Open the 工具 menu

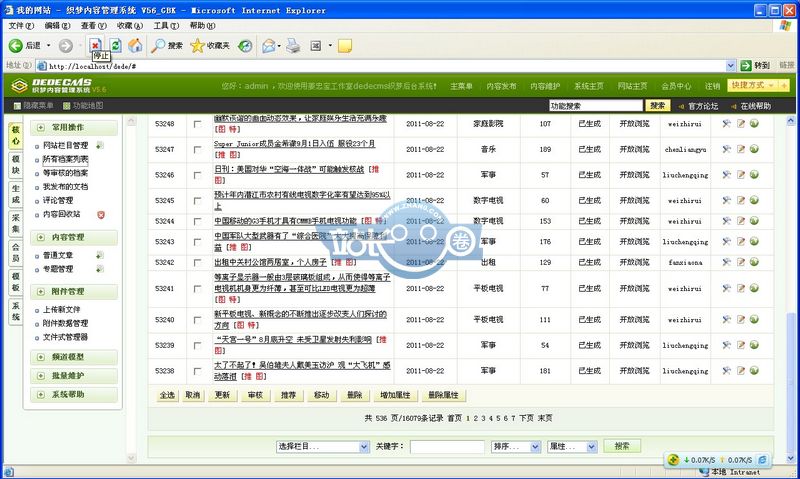[166, 26]
